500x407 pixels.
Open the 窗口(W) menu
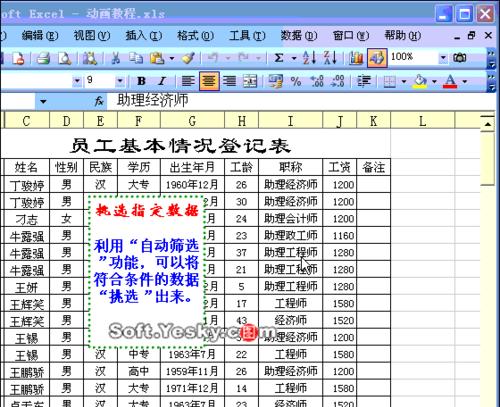click(351, 35)
